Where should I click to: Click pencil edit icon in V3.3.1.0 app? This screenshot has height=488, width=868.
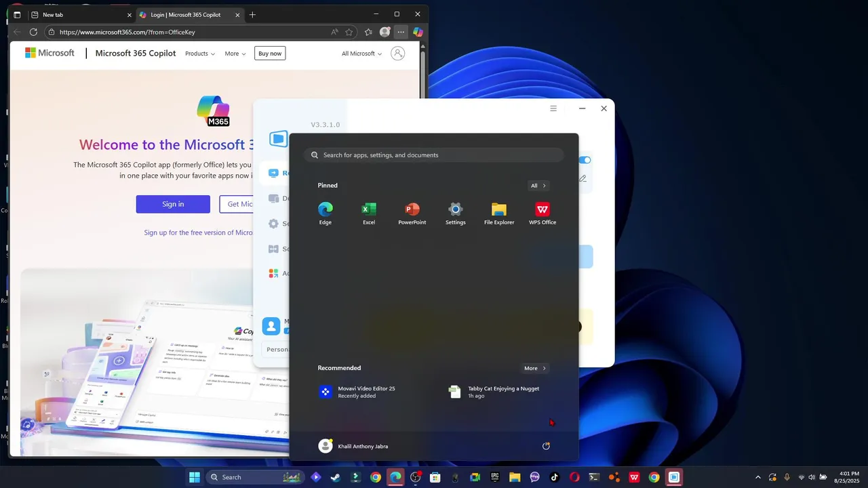pyautogui.click(x=583, y=179)
